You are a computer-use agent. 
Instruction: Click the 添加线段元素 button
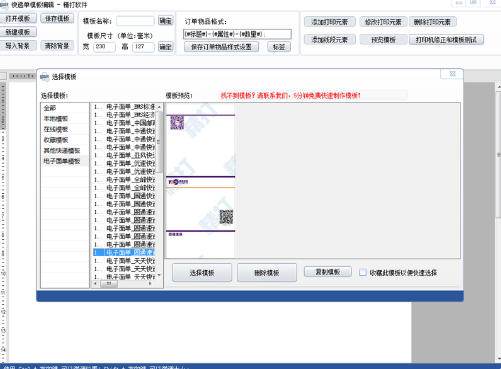(330, 40)
